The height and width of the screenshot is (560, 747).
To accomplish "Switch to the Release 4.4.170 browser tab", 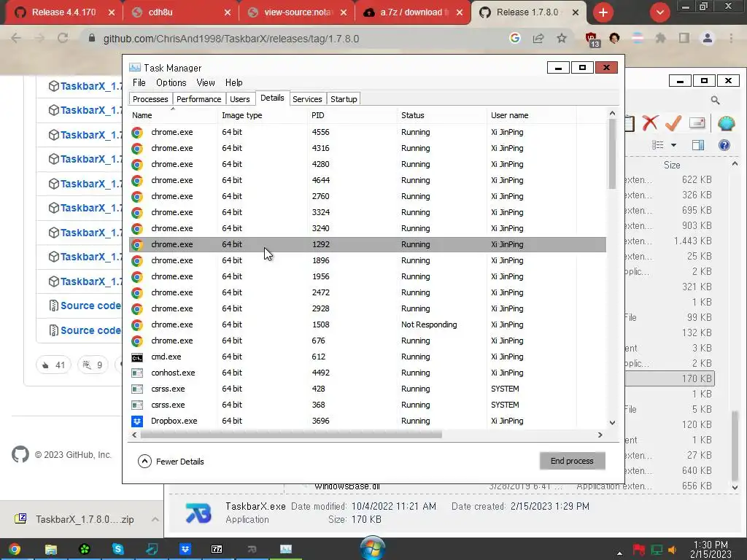I will point(64,12).
